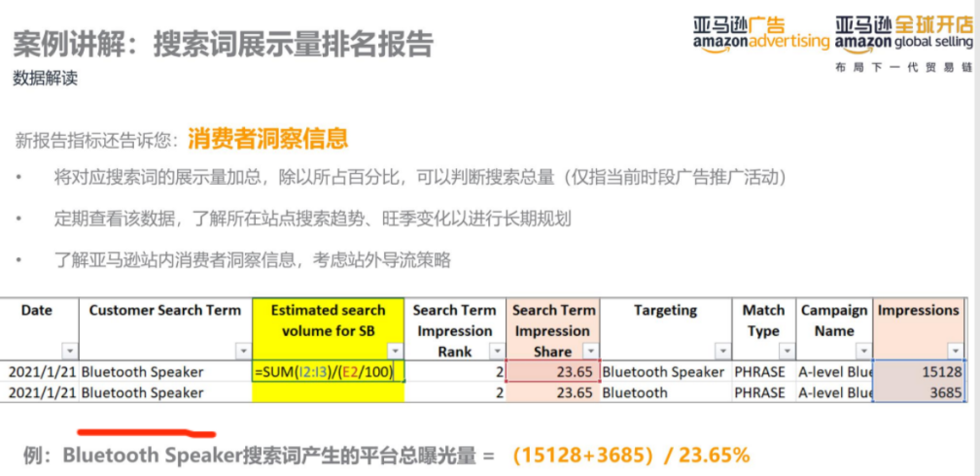Image resolution: width=980 pixels, height=476 pixels.
Task: Click the bullet starting 了解亚马逊站内消费者洞察信息
Action: click(253, 260)
